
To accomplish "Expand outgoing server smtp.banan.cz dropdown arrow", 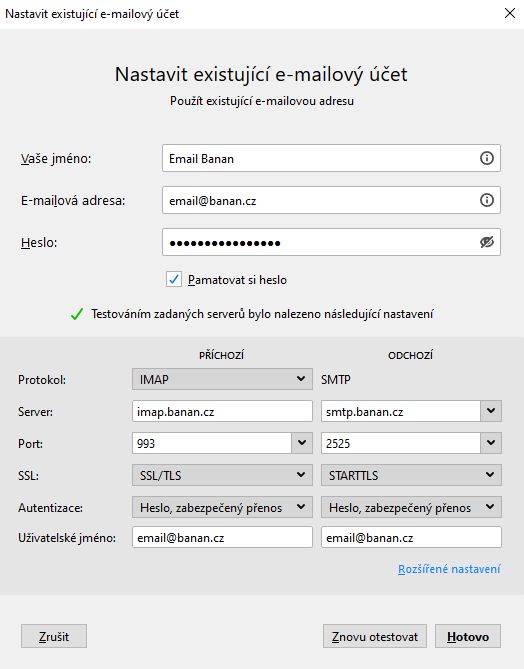I will click(491, 411).
